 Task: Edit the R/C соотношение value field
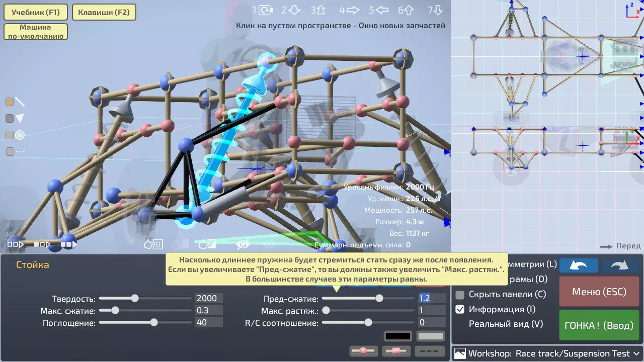[432, 322]
